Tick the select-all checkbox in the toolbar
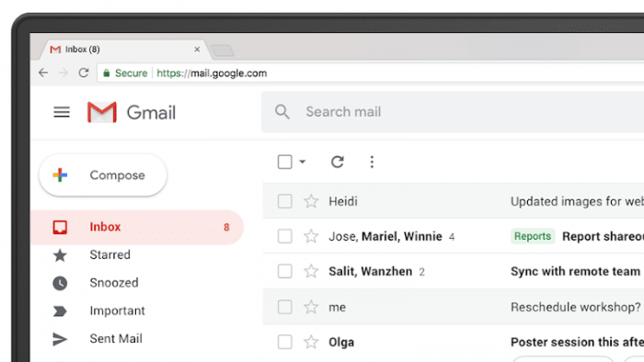Viewport: 644px width, 362px height. [x=284, y=162]
